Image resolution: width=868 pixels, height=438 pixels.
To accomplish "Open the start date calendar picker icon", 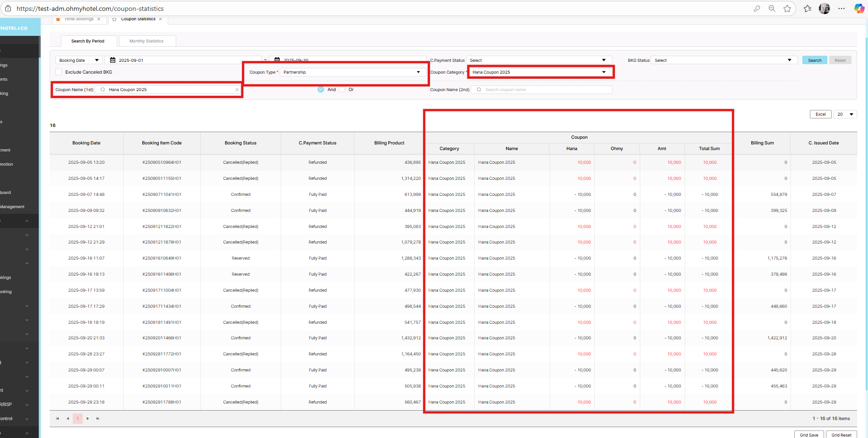I will click(112, 60).
